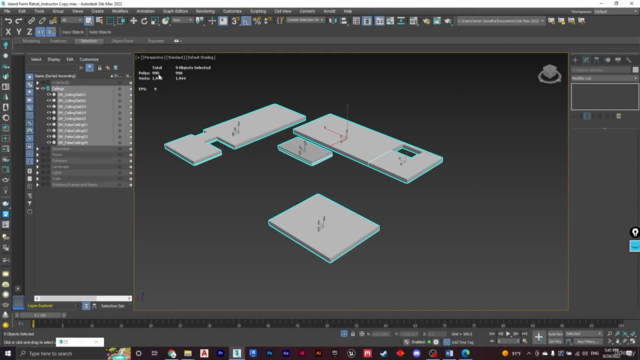Activate the Select Object tool
Screen dimensions: 640x360
click(89, 21)
